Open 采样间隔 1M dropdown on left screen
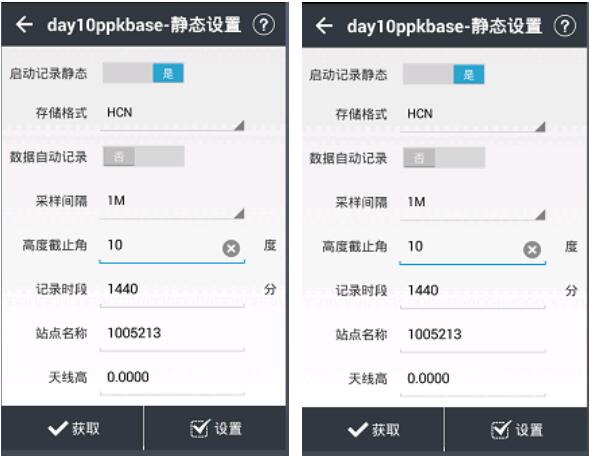The width and height of the screenshot is (590, 456). [172, 205]
